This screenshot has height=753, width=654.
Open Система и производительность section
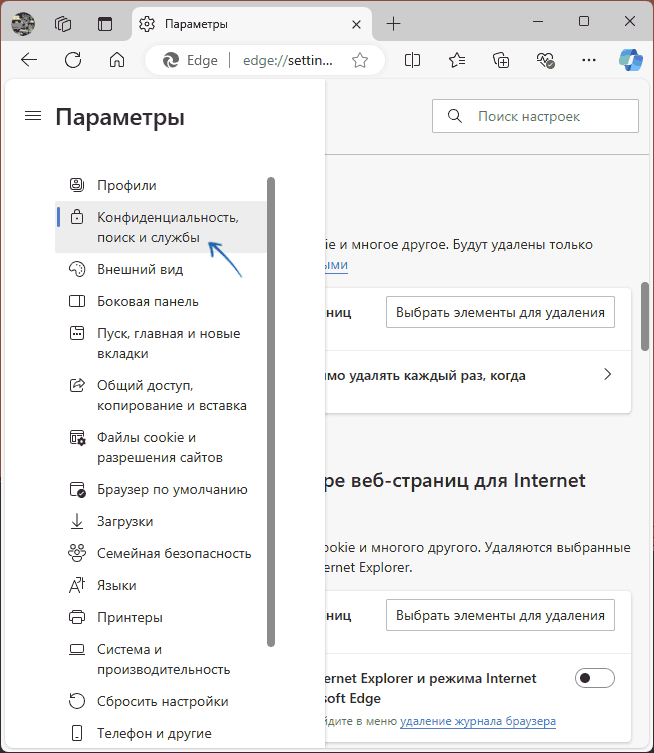point(160,659)
